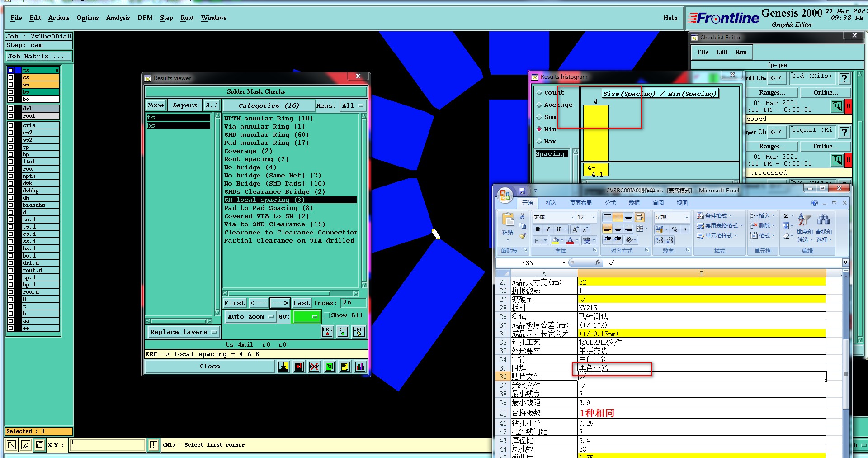Viewport: 868px width, 458px height.
Task: Toggle visibility checkbox of rout layer
Action: coord(11,116)
